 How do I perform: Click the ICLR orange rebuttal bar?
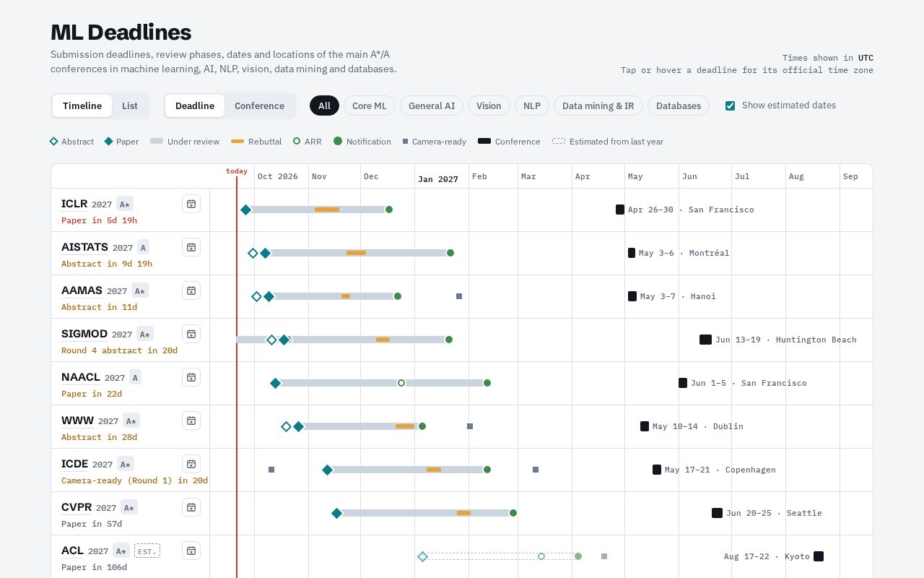(327, 210)
